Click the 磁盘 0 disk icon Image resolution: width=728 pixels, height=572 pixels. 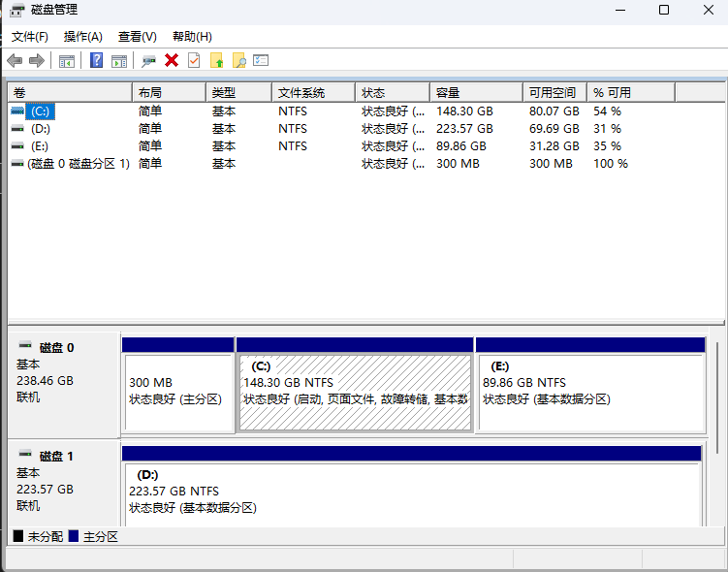point(25,344)
